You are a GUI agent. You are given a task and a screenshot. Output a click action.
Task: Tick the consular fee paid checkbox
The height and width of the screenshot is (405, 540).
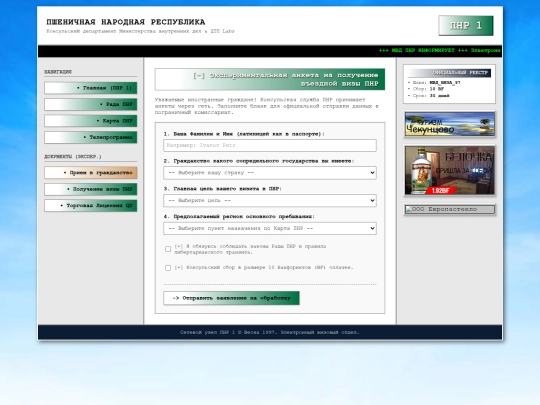click(x=168, y=268)
